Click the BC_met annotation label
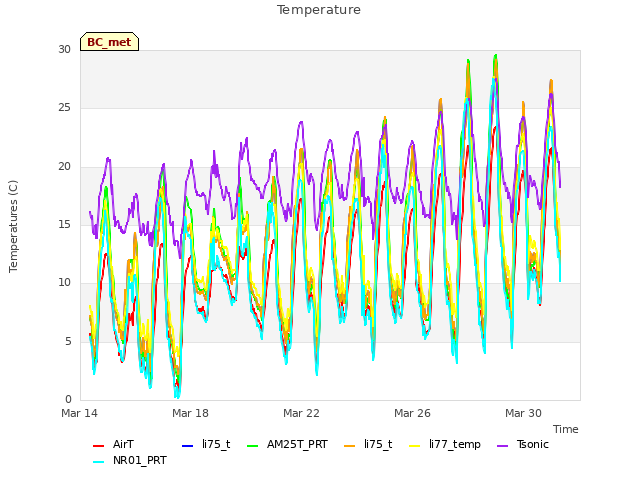 coord(109,42)
